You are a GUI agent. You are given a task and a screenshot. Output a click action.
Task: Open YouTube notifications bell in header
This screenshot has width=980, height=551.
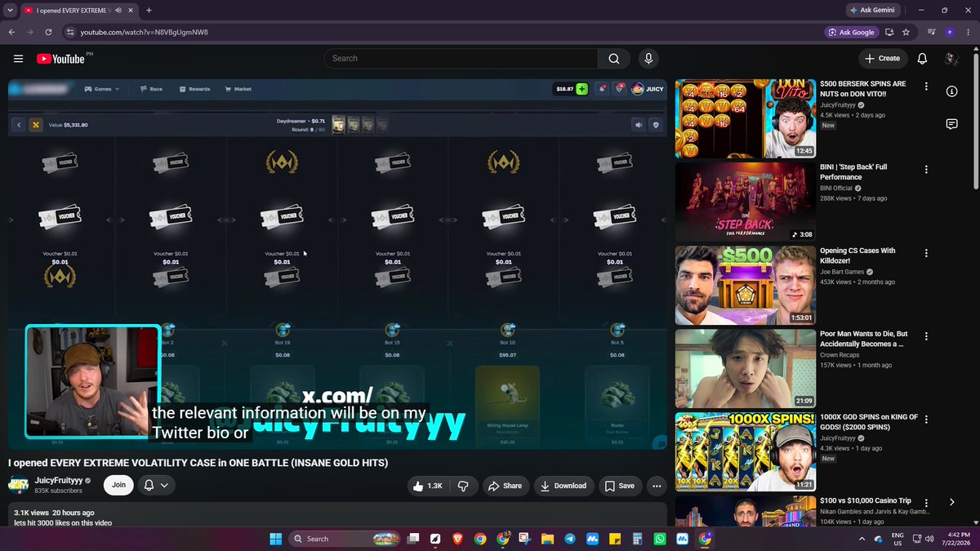pyautogui.click(x=922, y=59)
